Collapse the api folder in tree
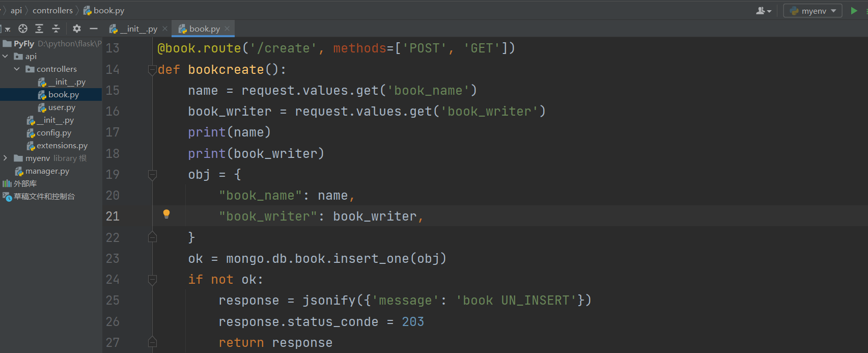868x353 pixels. tap(5, 56)
